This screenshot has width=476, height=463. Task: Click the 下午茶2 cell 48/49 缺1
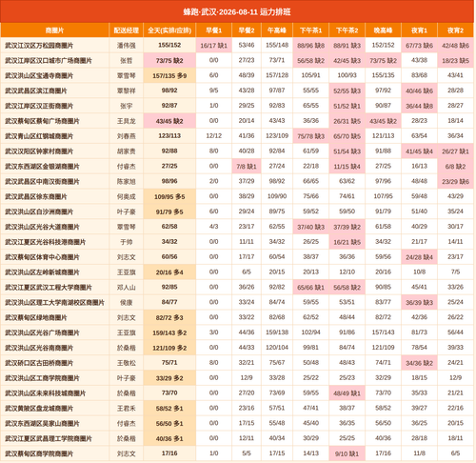point(347,393)
